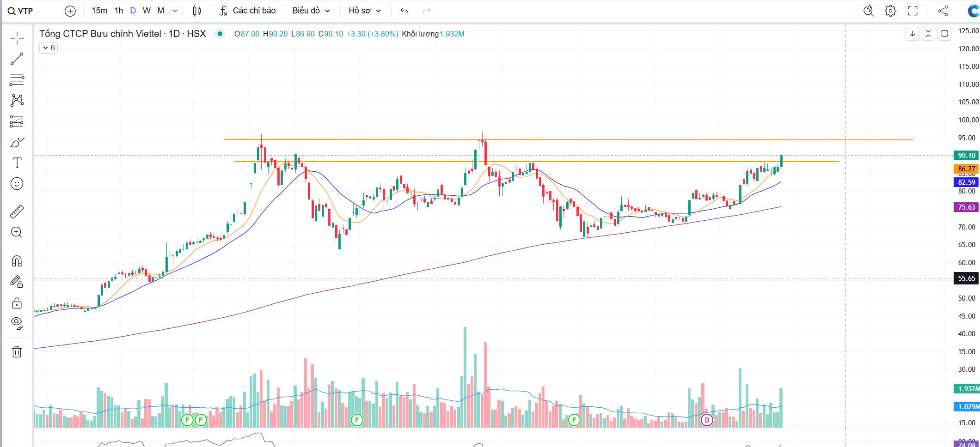Undo the last chart action

(x=404, y=11)
